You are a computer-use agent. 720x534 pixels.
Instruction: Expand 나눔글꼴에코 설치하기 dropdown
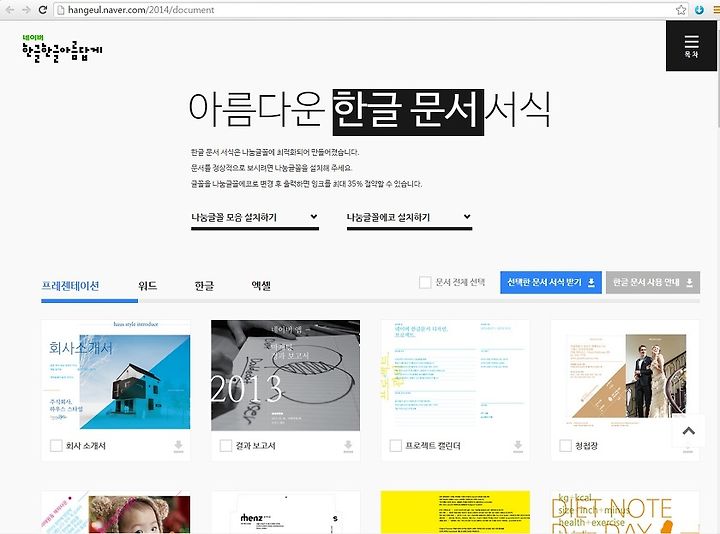click(x=409, y=218)
